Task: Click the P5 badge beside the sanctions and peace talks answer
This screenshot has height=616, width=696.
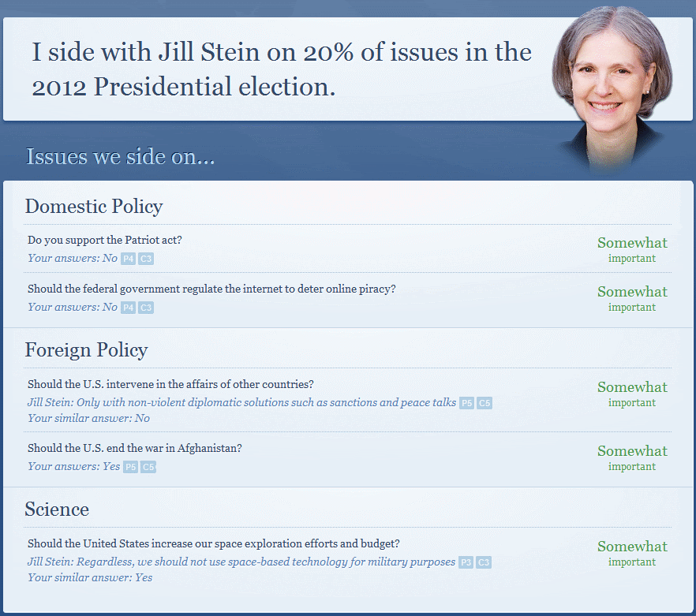Action: (x=466, y=403)
